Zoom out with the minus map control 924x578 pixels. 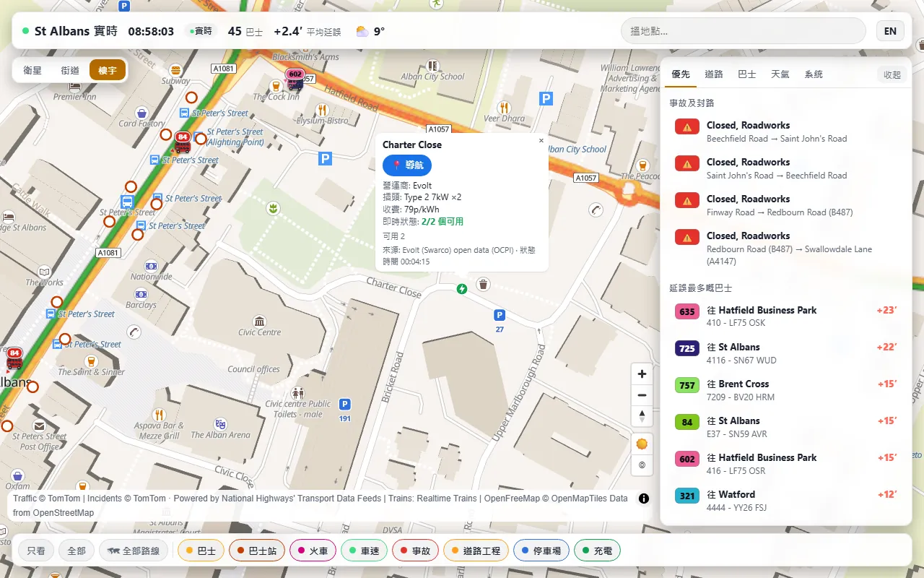point(642,395)
